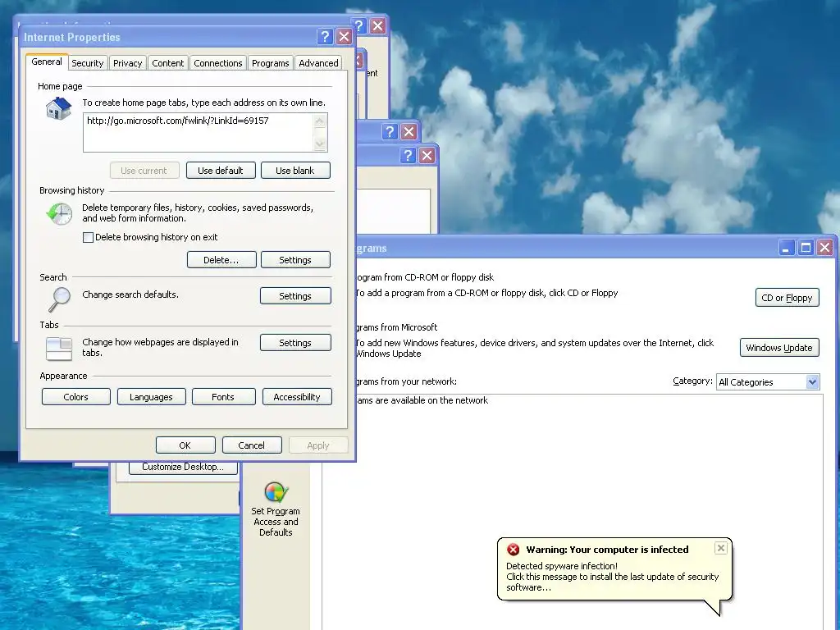Minimize the Add or Remove Programs window
840x630 pixels.
[787, 248]
